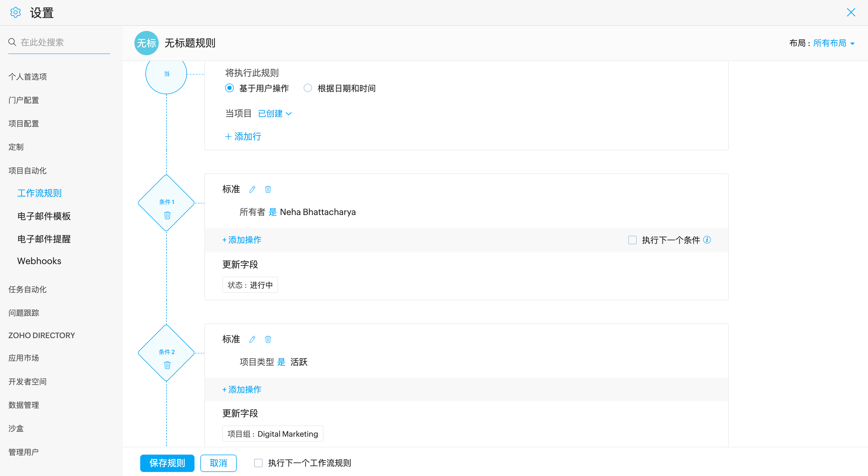Delete condition 2 criteria using its trash icon
The height and width of the screenshot is (476, 868).
(x=268, y=339)
